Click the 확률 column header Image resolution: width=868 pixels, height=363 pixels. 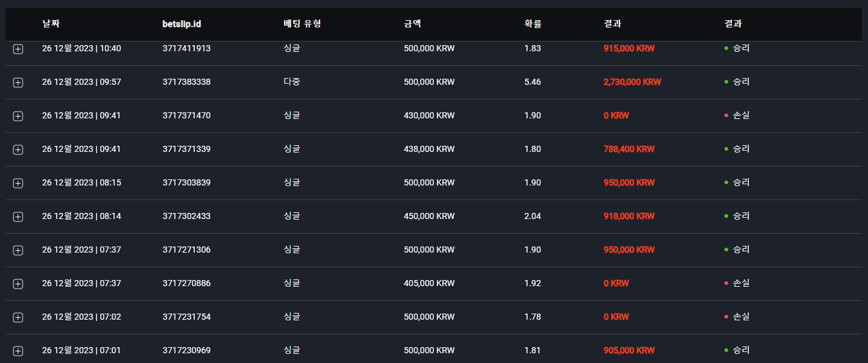tap(533, 24)
